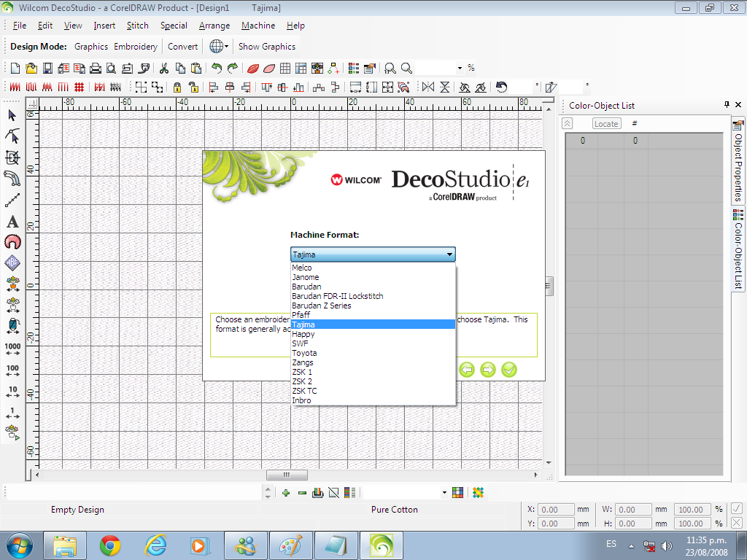Choose the Select Object arrow tool
747x560 pixels.
tap(12, 115)
